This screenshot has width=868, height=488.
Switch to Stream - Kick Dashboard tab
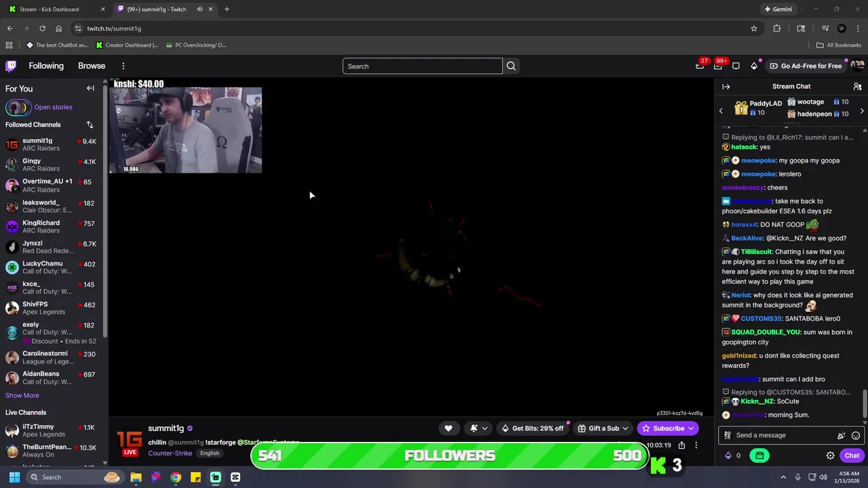coord(57,9)
